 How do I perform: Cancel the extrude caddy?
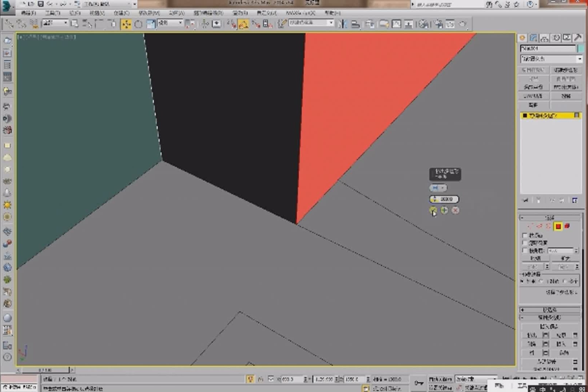point(456,210)
